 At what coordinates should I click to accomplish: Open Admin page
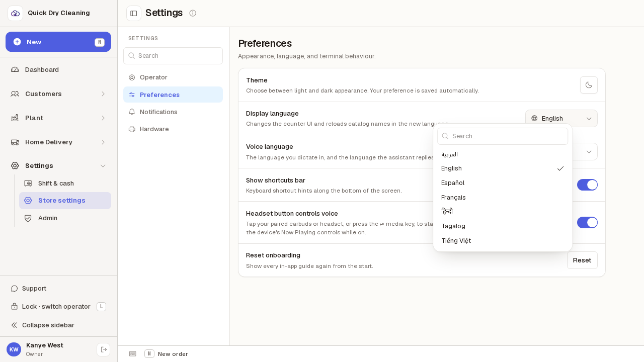65,218
